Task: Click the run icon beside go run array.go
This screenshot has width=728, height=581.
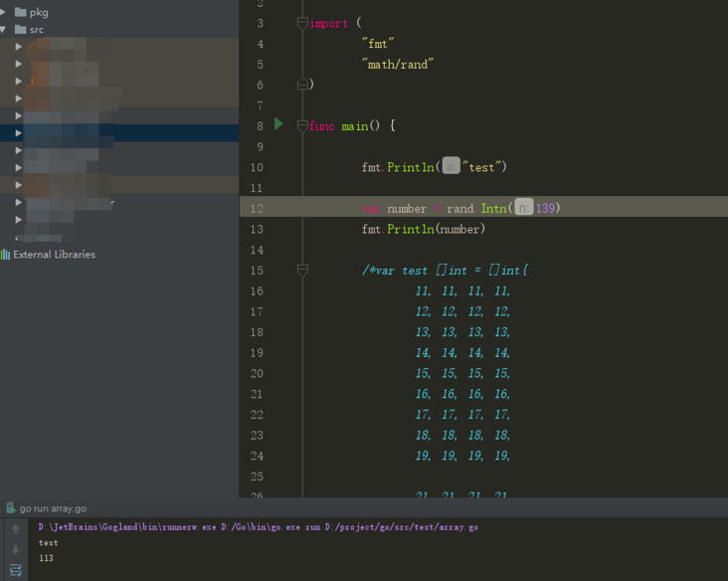Action: coord(11,508)
